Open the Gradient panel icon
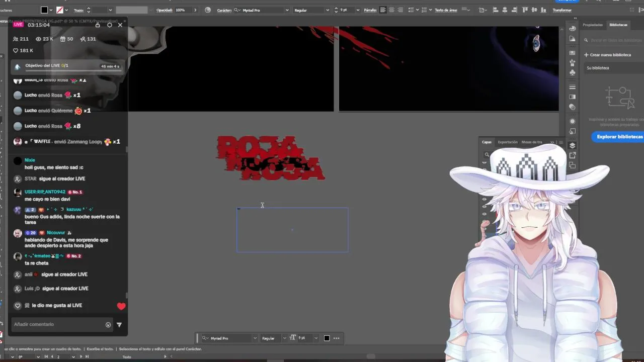This screenshot has width=644, height=362. coord(572,97)
